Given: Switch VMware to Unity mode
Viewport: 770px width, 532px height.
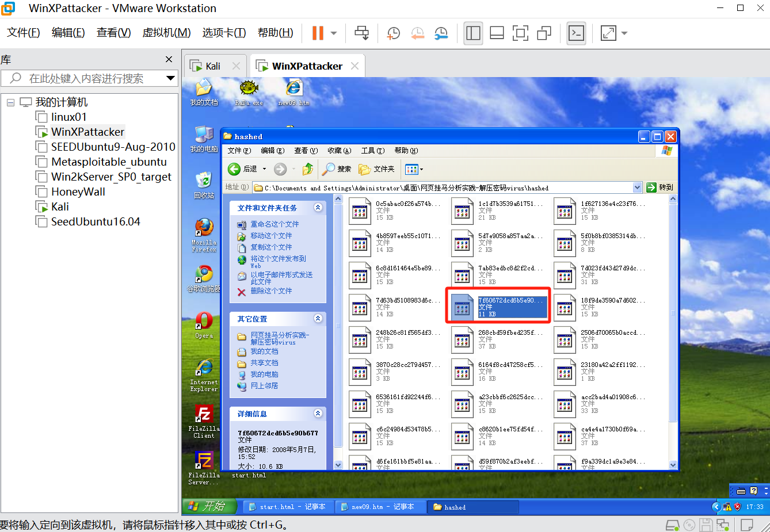Looking at the screenshot, I should click(544, 33).
